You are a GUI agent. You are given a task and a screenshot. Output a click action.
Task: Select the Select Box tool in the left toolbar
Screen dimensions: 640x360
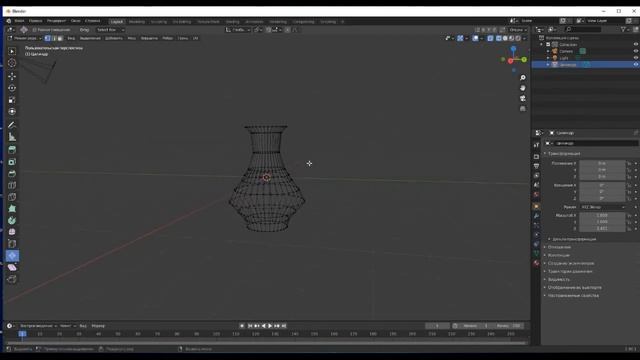click(12, 51)
